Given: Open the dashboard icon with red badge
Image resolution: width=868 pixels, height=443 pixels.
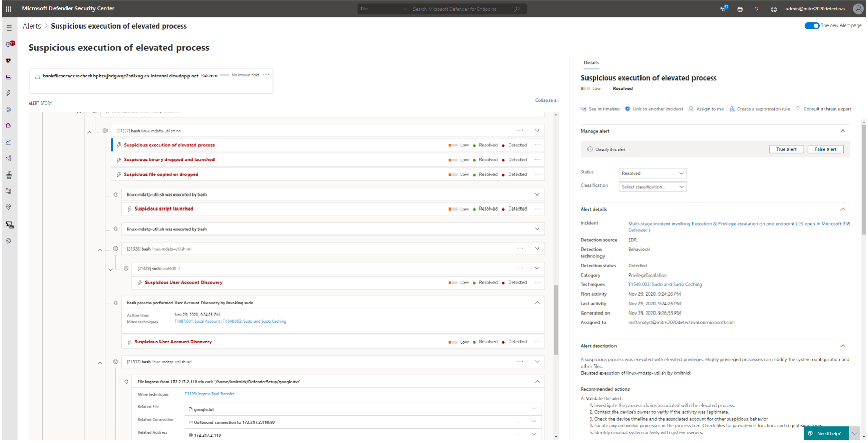Looking at the screenshot, I should pos(9,44).
